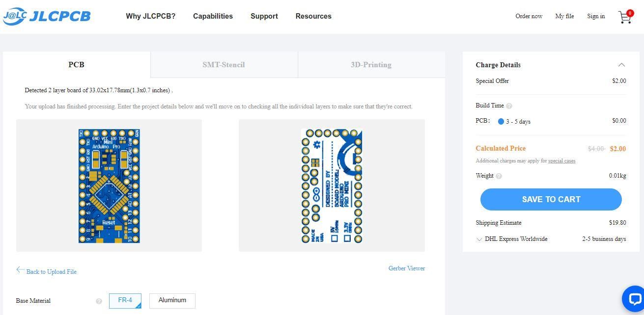644x315 pixels.
Task: Click the SAVE TO CART button
Action: [551, 199]
